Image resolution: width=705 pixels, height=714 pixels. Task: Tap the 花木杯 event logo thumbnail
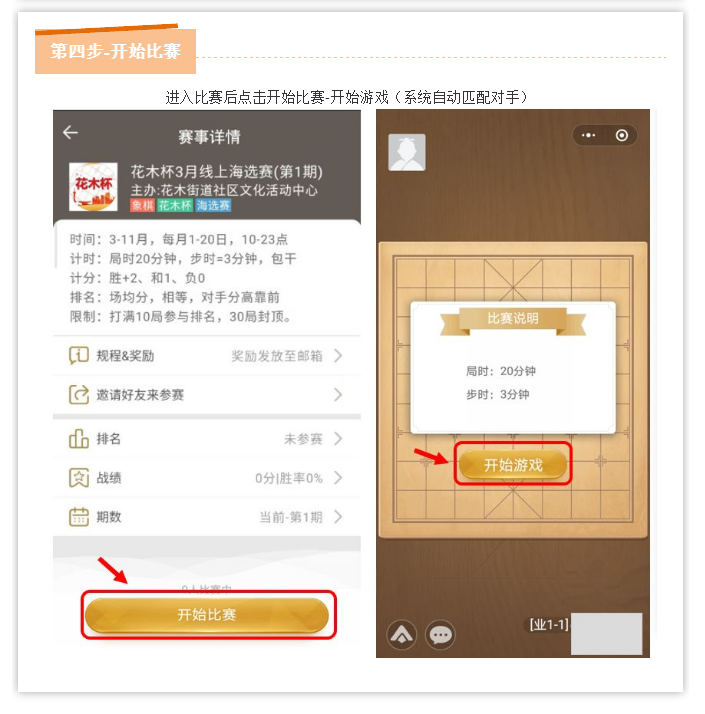tap(93, 187)
